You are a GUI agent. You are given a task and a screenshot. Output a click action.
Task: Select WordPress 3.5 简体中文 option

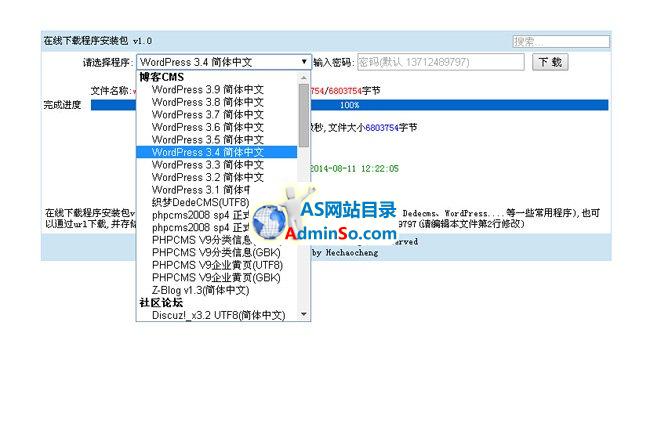208,140
